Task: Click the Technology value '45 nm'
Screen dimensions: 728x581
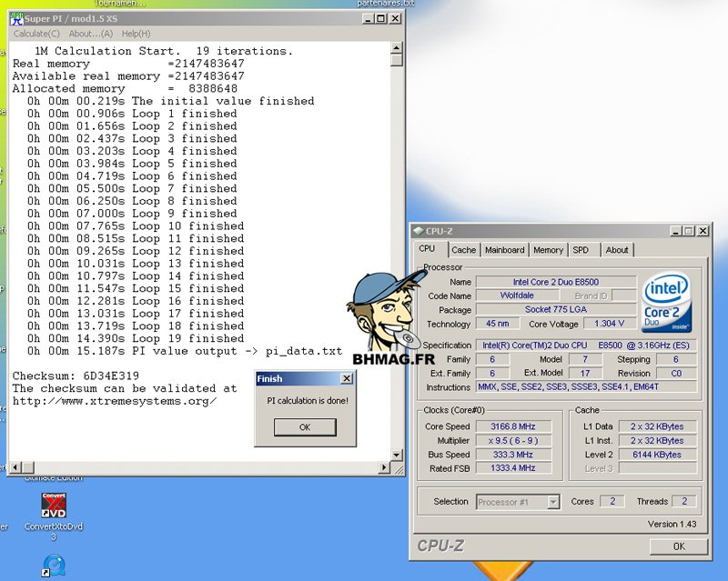Action: 497,324
